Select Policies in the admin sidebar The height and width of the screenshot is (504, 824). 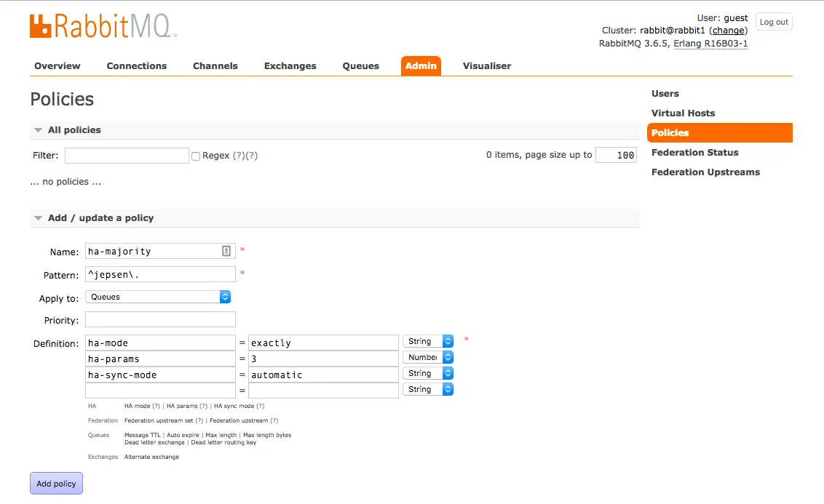tap(720, 133)
